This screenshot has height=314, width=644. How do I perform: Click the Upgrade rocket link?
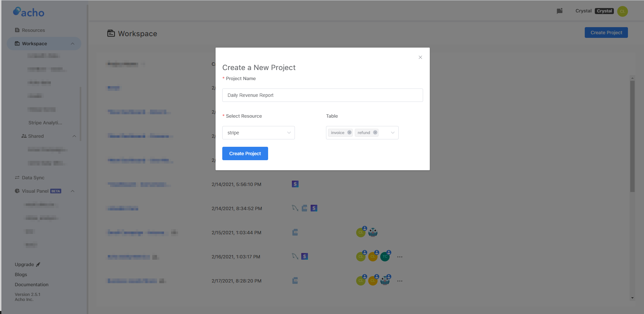tap(27, 264)
